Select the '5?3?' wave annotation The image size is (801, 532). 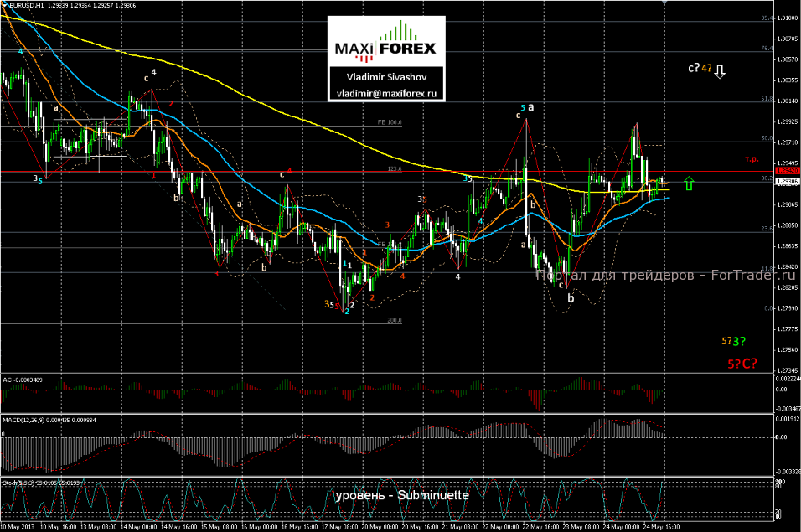coord(733,341)
